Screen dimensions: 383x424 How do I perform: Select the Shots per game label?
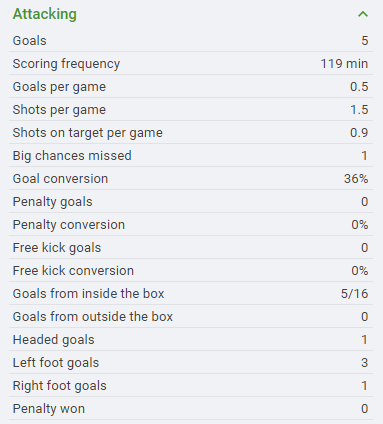tap(59, 110)
